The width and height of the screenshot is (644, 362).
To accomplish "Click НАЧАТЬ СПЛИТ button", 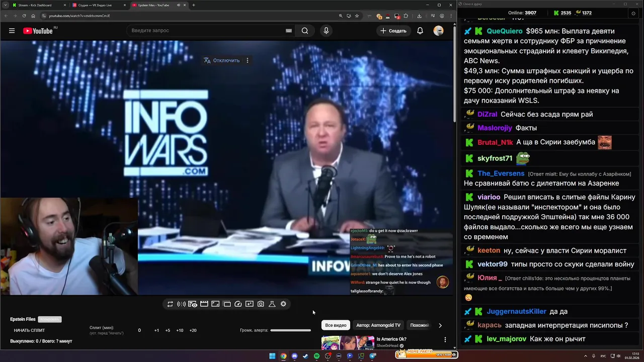I will pos(29,330).
